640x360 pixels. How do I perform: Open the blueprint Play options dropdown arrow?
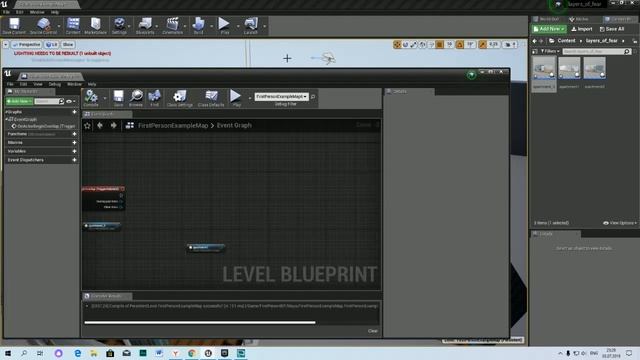pos(249,98)
